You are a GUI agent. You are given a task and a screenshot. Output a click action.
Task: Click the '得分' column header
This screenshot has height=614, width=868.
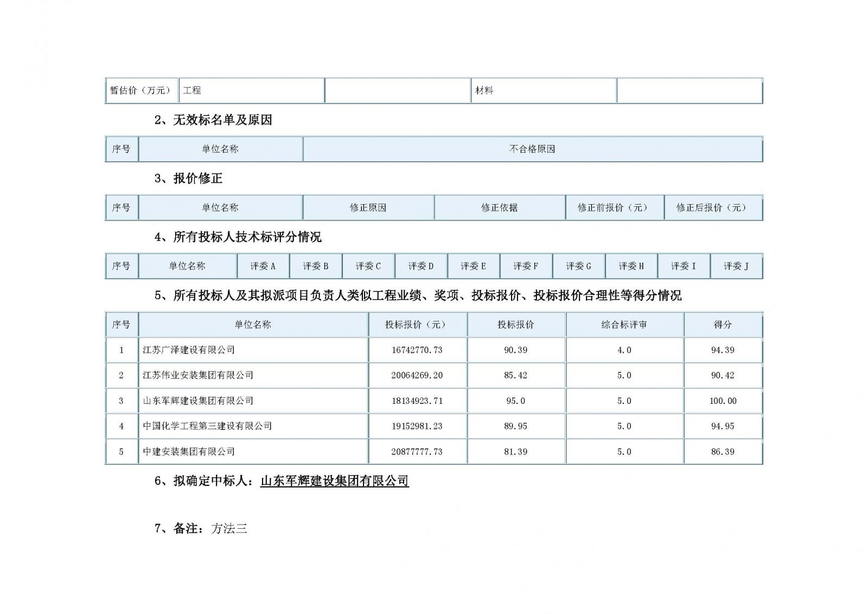click(723, 325)
